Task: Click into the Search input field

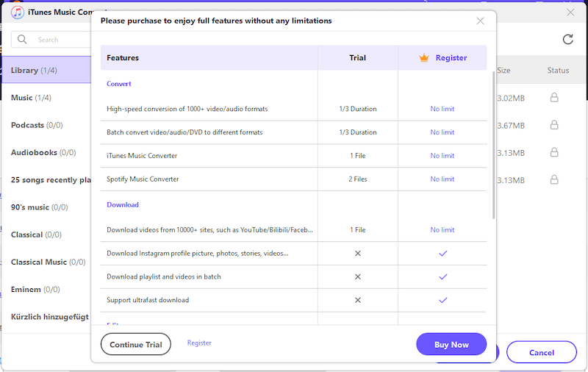Action: [x=59, y=40]
